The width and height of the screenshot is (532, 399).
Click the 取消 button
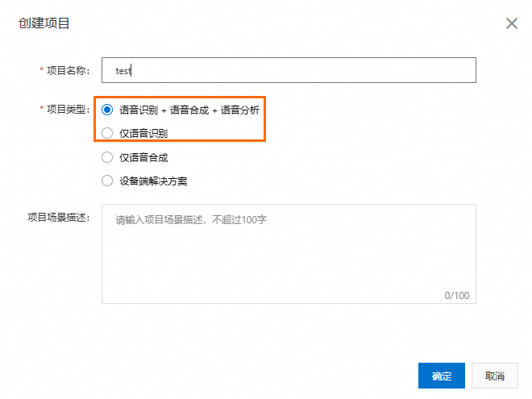495,376
